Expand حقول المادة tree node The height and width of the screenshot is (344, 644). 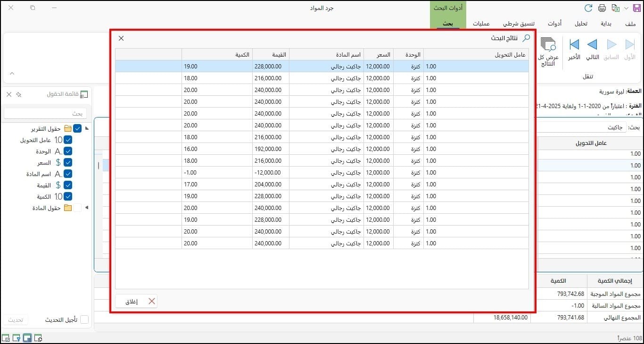pos(86,208)
